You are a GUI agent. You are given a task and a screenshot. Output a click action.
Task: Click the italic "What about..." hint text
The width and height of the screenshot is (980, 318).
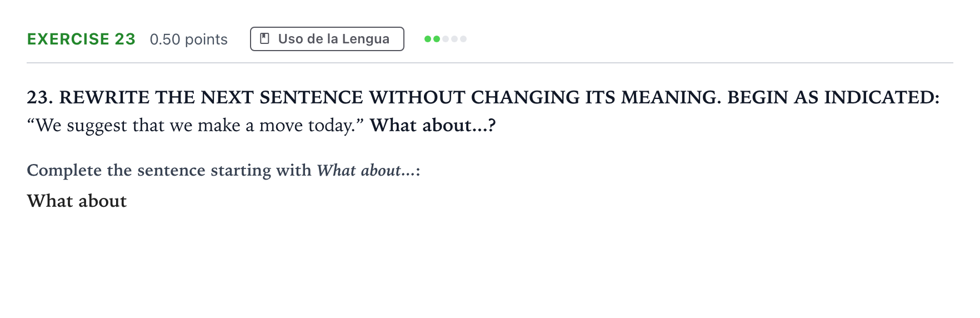click(x=366, y=170)
